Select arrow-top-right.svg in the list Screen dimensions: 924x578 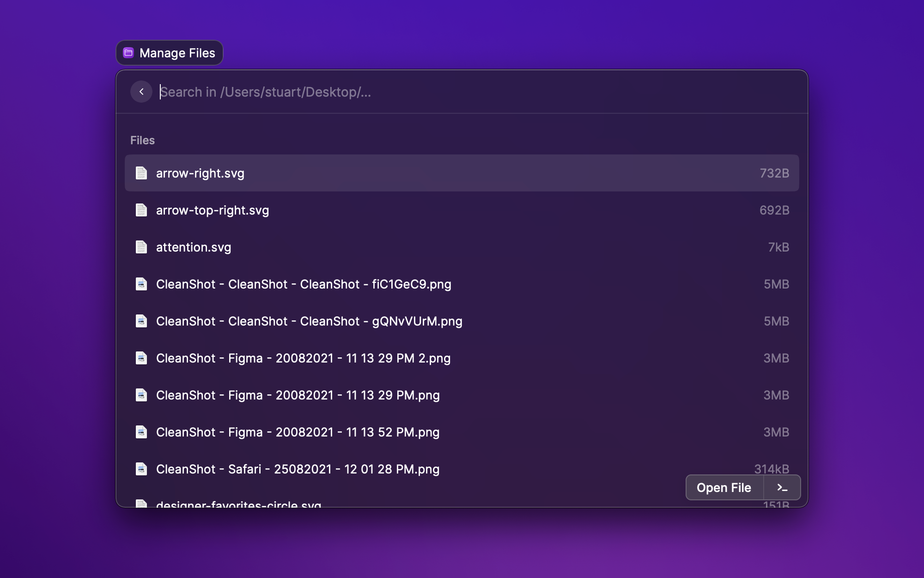tap(461, 210)
